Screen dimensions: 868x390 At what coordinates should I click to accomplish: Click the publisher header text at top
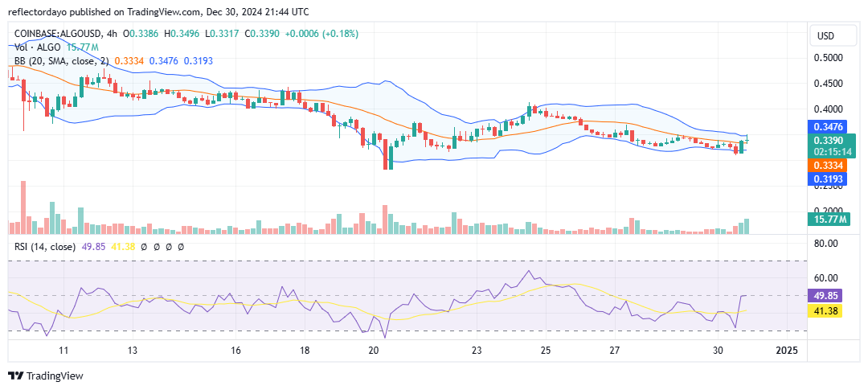click(159, 11)
